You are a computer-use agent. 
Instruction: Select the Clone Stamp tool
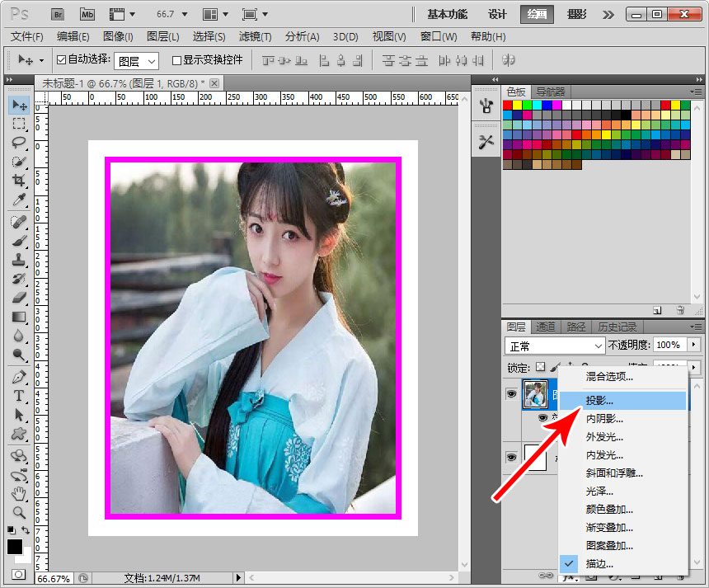[19, 260]
